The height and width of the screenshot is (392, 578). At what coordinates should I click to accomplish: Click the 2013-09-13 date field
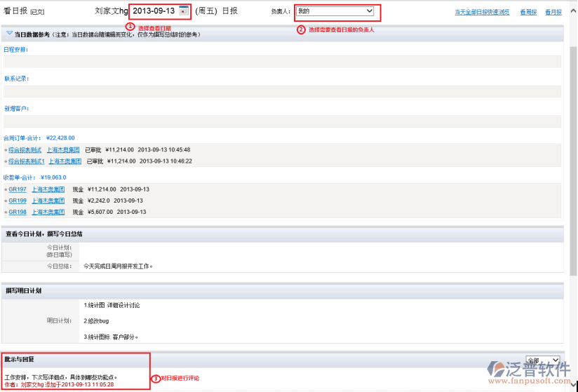[154, 11]
